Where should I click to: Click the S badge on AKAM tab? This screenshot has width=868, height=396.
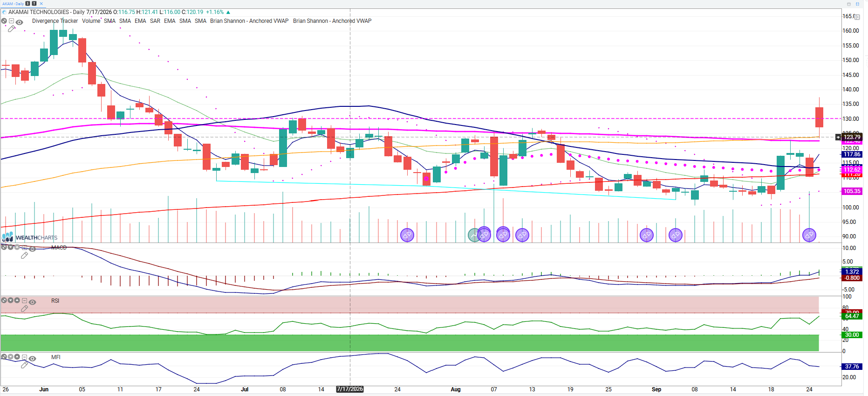pos(28,3)
